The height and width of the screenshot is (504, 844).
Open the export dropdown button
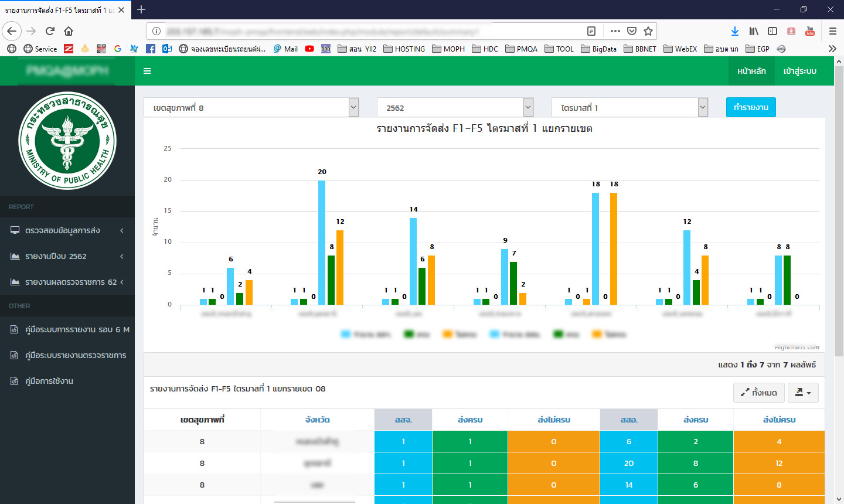tap(803, 393)
